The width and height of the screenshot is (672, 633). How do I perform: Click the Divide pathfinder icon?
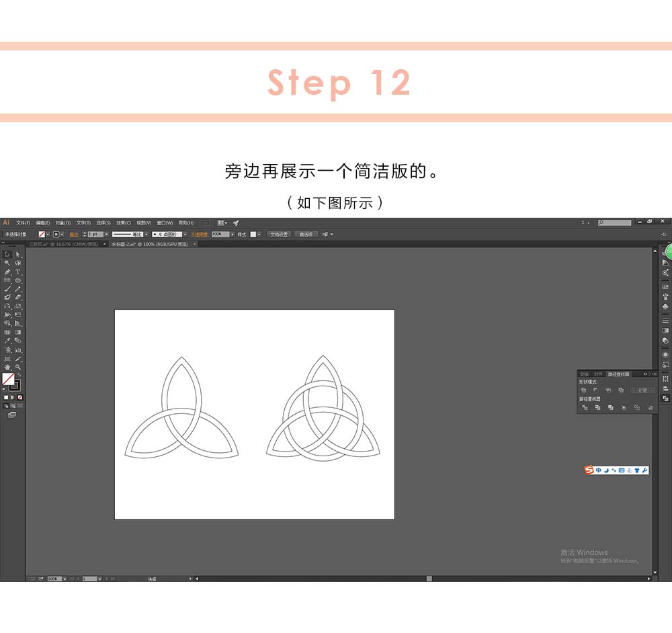pyautogui.click(x=585, y=408)
